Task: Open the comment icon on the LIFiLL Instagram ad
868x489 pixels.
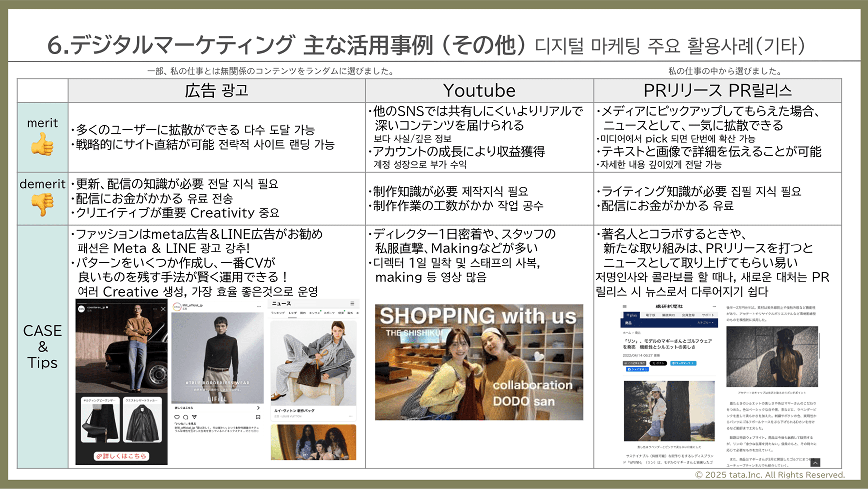Action: click(186, 417)
